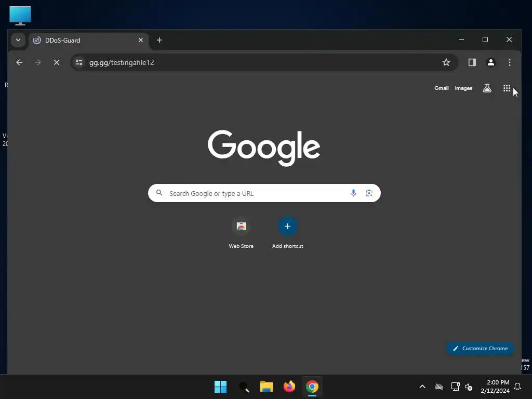Screen dimensions: 532x399
Task: Click the Add shortcut button
Action: click(x=287, y=233)
